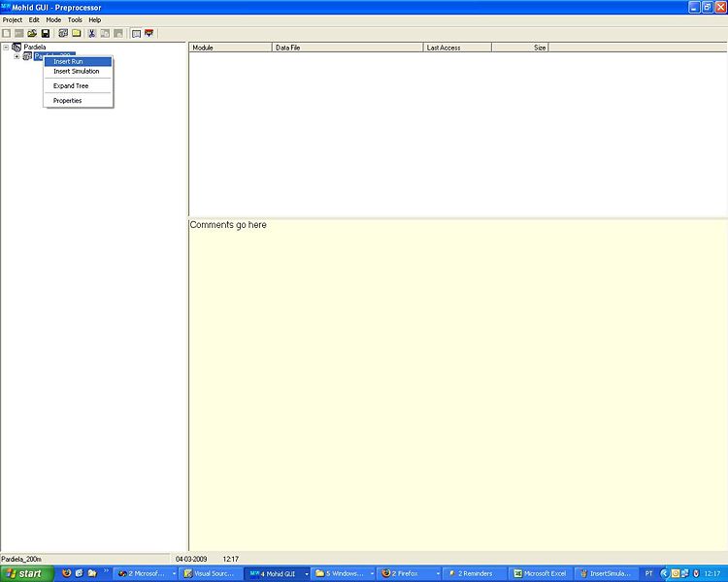Open the Mode menu

tap(53, 20)
